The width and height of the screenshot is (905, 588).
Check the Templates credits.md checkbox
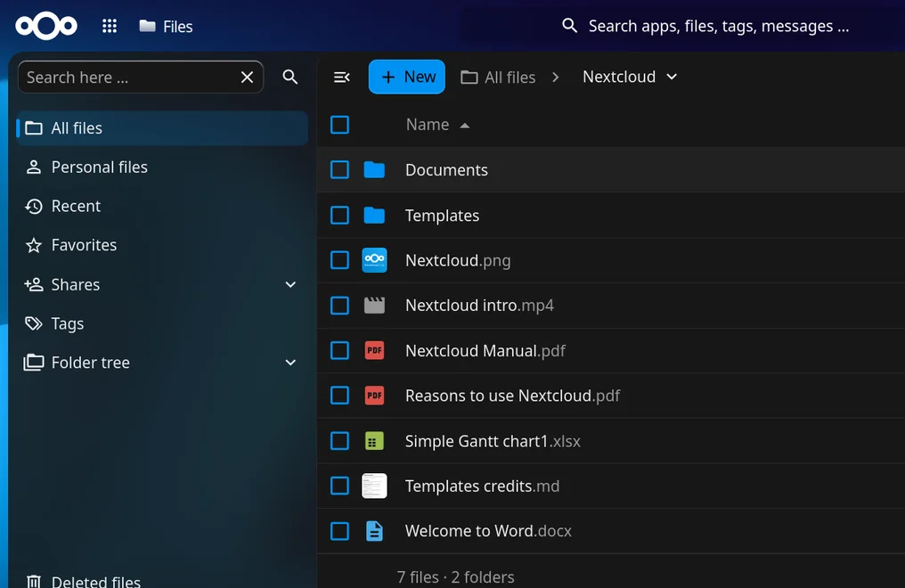click(x=340, y=486)
